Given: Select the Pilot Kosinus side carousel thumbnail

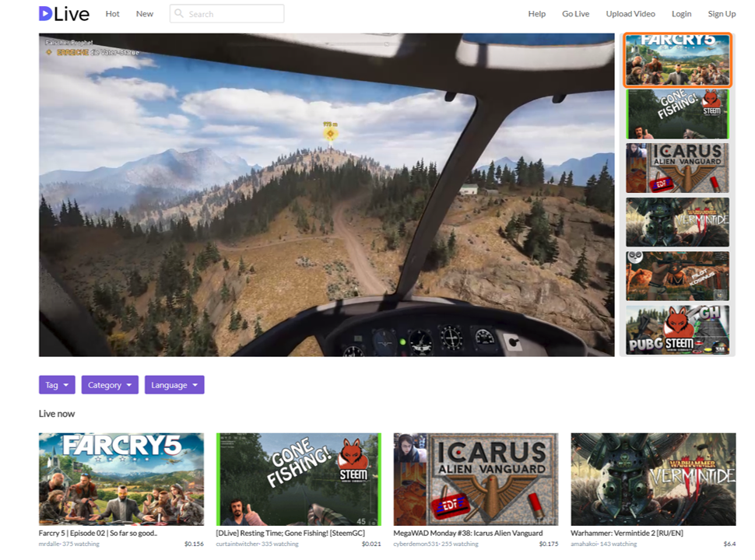Looking at the screenshot, I should (677, 275).
